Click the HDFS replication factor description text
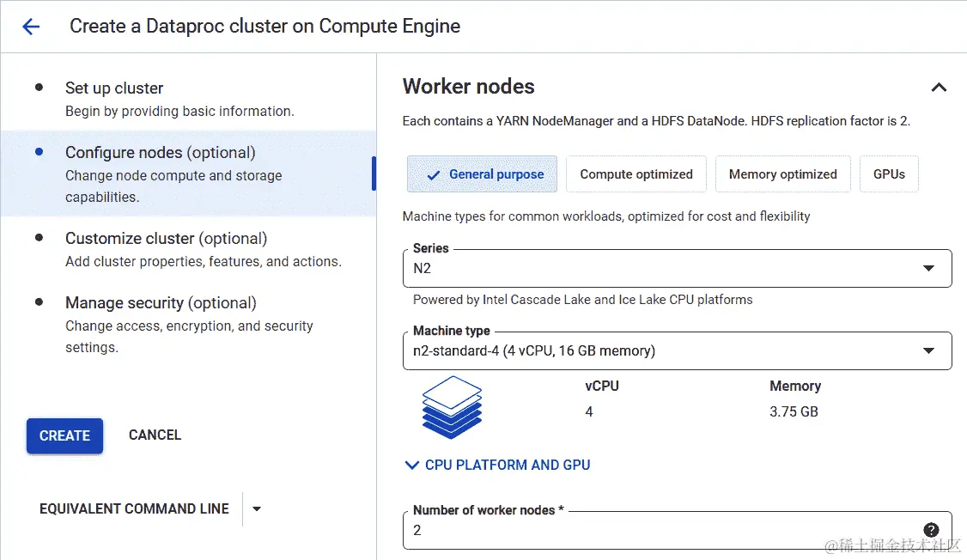Image resolution: width=967 pixels, height=560 pixels. (656, 121)
